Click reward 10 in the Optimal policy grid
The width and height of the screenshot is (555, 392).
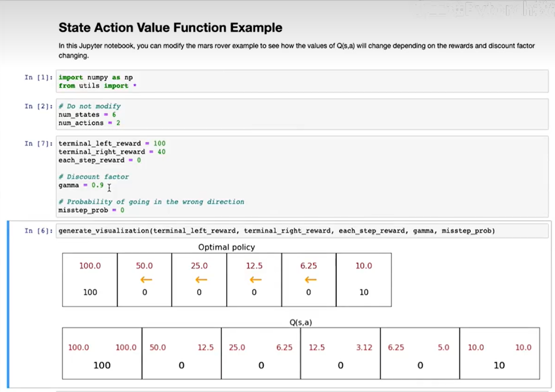(x=364, y=292)
